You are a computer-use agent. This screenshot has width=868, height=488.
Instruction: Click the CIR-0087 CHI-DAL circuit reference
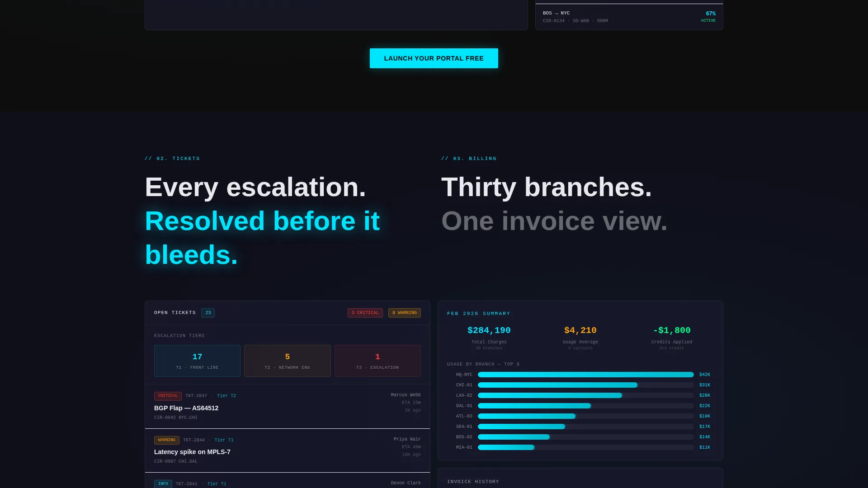176,461
